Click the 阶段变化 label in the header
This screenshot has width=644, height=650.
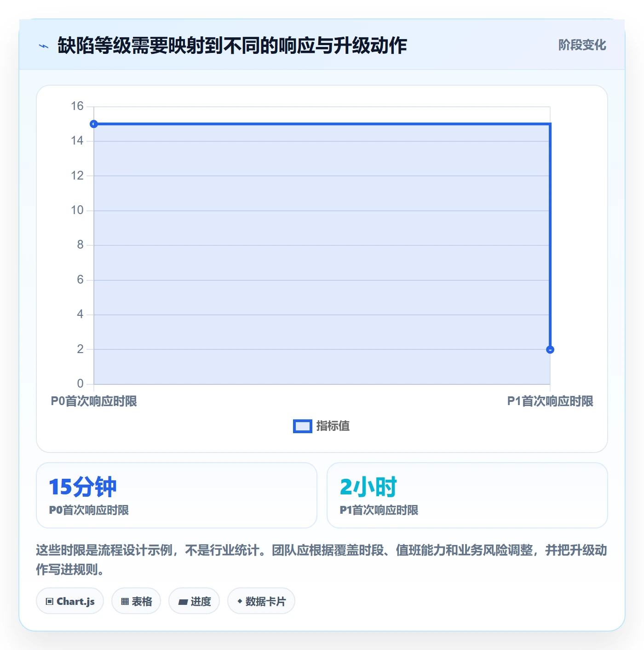[582, 45]
